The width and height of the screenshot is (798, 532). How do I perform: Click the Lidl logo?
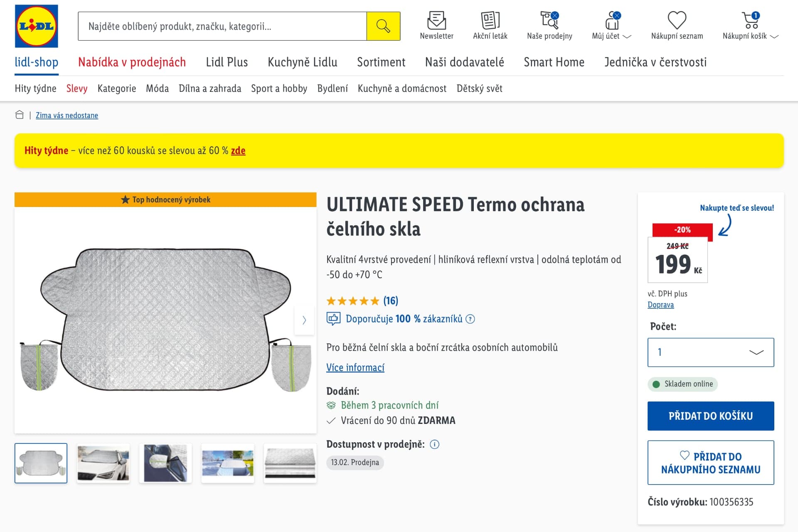coord(37,27)
